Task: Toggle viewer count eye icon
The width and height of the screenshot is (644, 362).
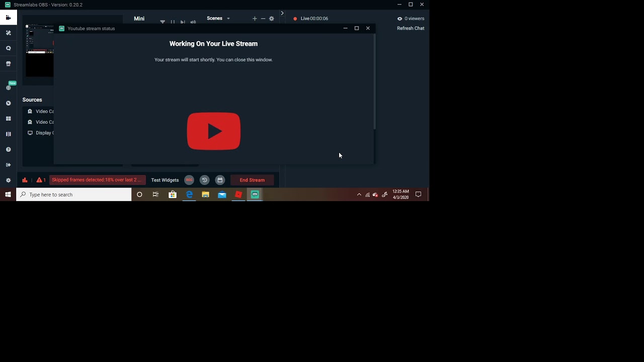Action: click(400, 19)
